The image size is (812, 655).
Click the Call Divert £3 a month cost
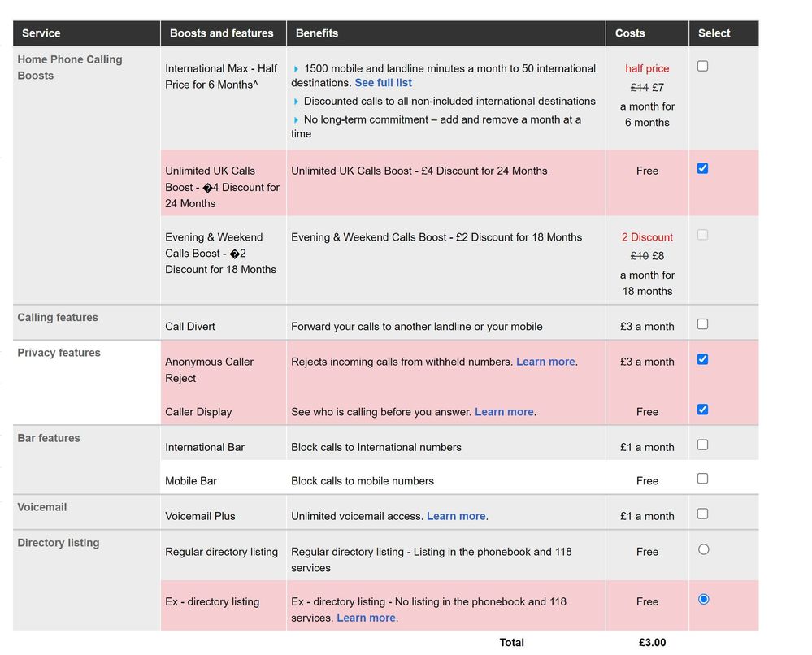pos(647,327)
